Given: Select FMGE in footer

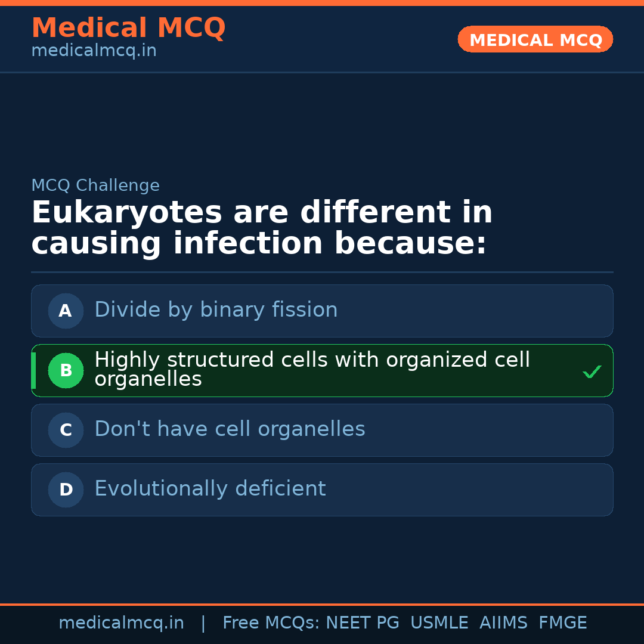Looking at the screenshot, I should coord(562,623).
